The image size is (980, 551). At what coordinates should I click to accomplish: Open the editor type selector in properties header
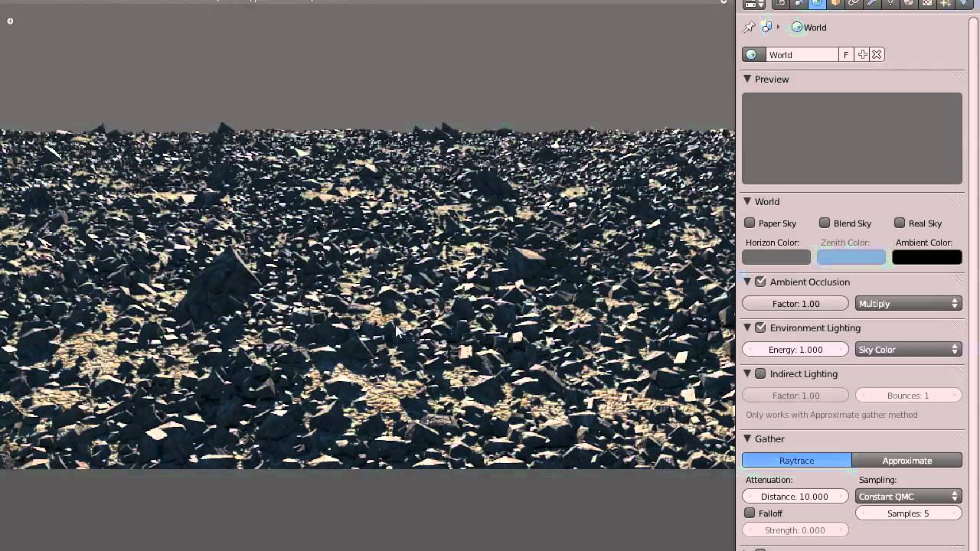coord(754,3)
